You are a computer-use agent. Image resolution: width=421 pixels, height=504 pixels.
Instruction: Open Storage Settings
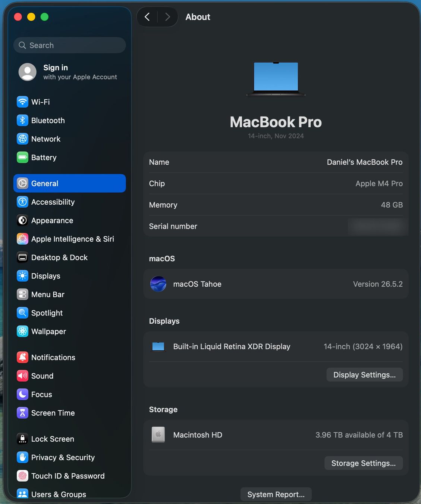(x=364, y=463)
